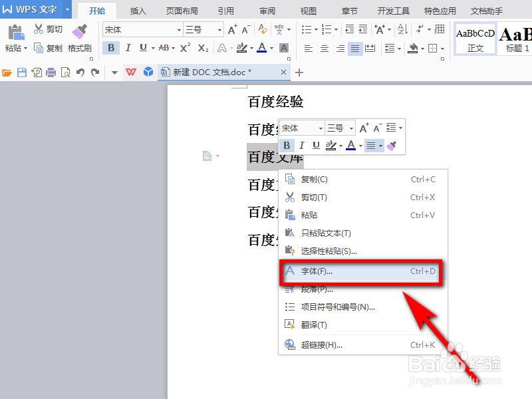Increase paragraph indent
532x399 pixels.
coord(363,29)
